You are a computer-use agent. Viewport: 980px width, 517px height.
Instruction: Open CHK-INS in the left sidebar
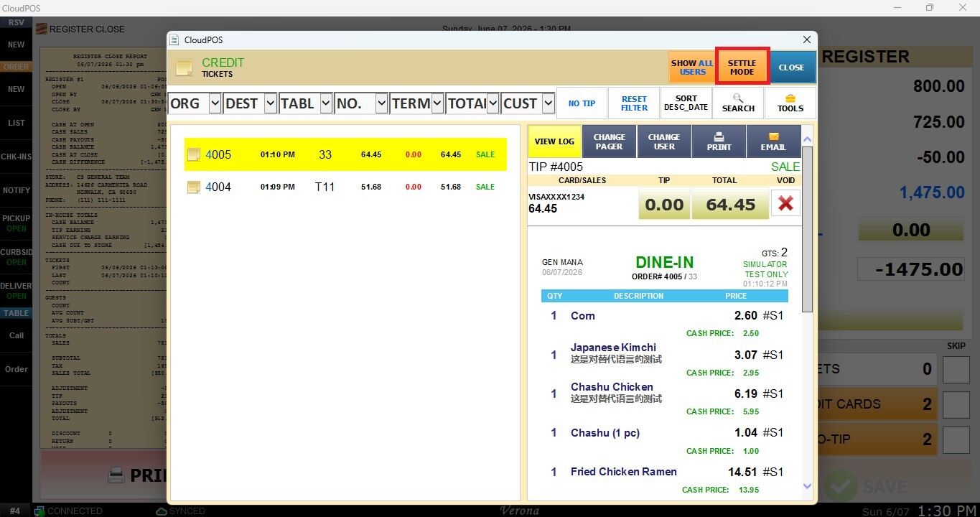16,157
